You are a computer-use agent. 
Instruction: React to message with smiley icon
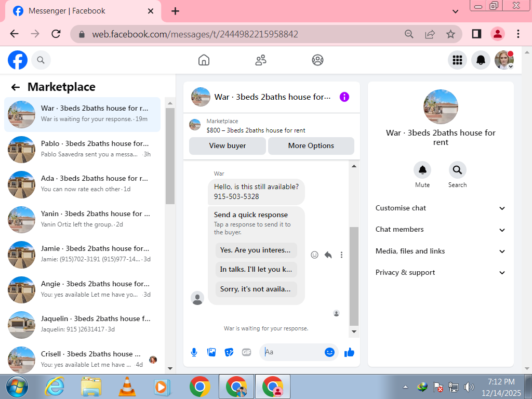pyautogui.click(x=314, y=255)
